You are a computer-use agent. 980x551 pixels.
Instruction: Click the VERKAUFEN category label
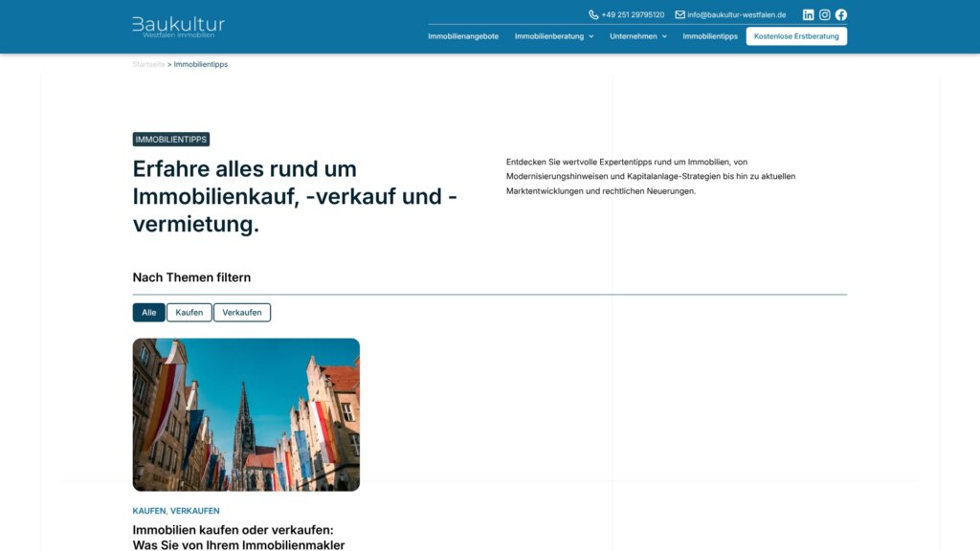[193, 510]
